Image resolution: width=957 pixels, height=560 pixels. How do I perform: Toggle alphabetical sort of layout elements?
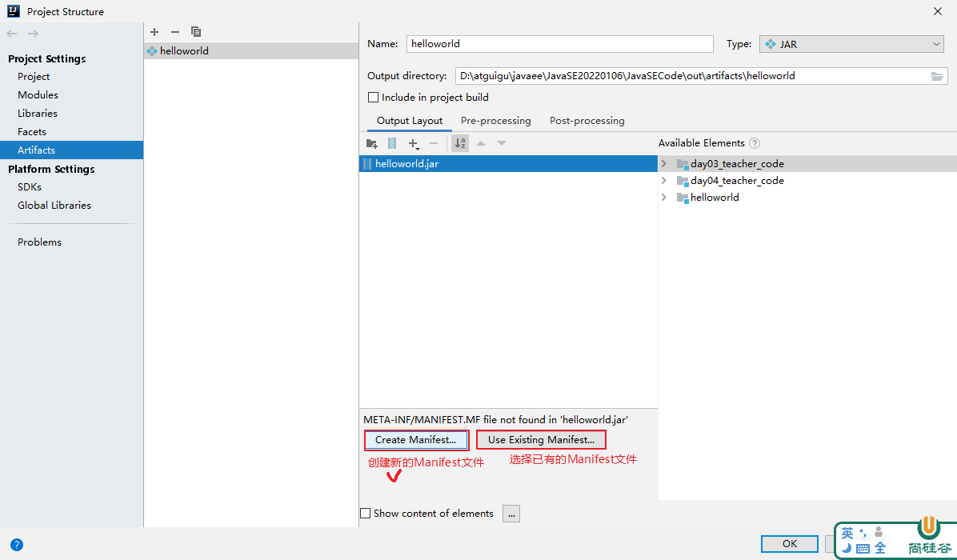(460, 143)
